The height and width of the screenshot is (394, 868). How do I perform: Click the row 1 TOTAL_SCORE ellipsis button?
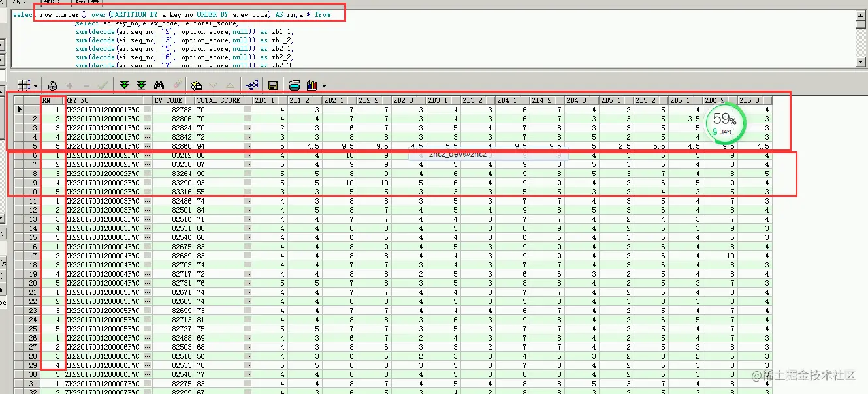pos(248,110)
